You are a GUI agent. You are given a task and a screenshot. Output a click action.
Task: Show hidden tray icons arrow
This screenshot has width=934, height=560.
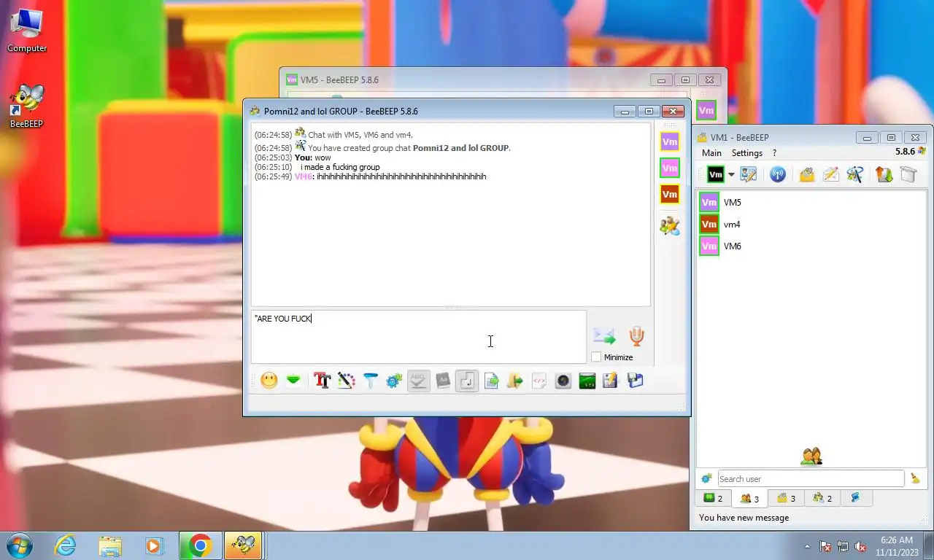pos(807,546)
